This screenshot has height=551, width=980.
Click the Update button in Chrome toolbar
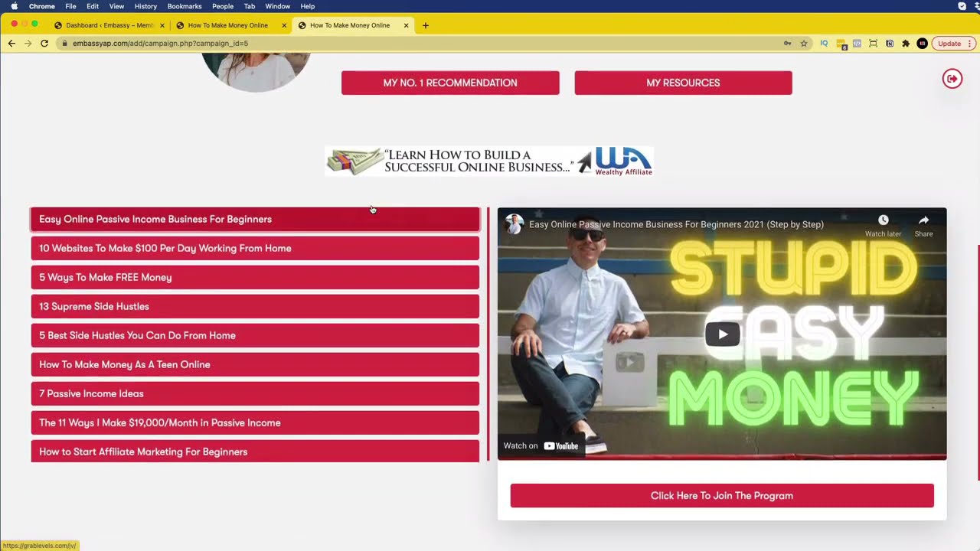(949, 44)
